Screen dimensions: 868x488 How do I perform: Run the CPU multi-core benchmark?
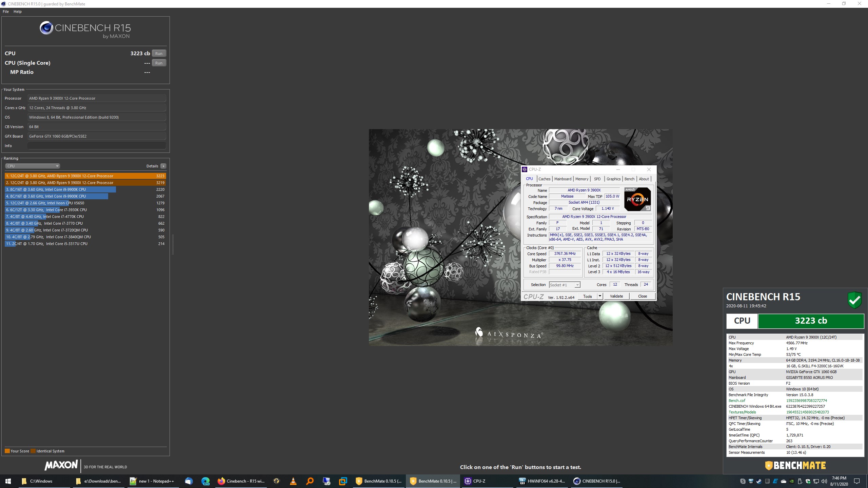pos(159,54)
